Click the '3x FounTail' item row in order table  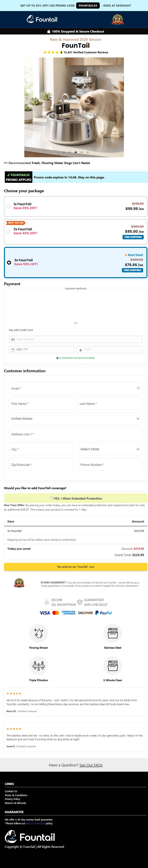(x=76, y=531)
